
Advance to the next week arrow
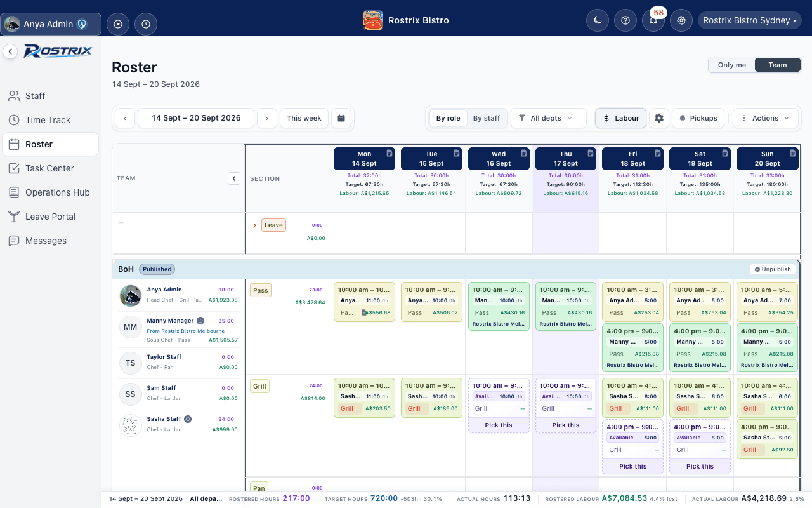click(268, 118)
